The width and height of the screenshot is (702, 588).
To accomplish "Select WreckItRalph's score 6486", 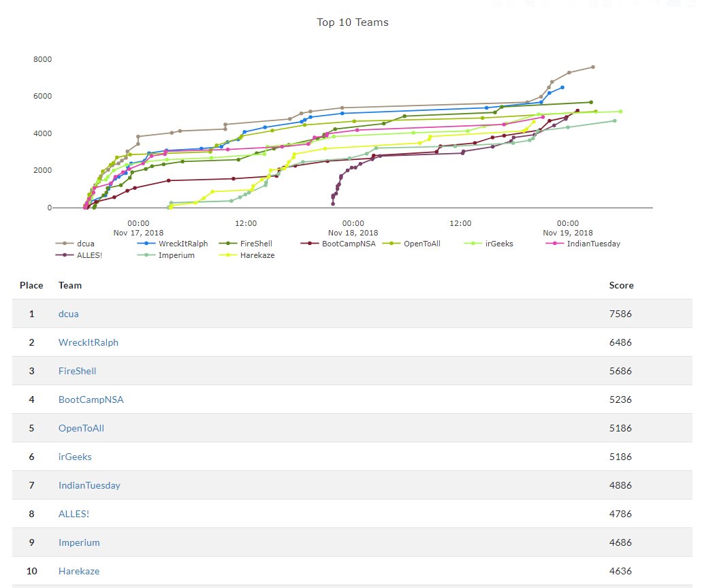I will click(x=620, y=342).
